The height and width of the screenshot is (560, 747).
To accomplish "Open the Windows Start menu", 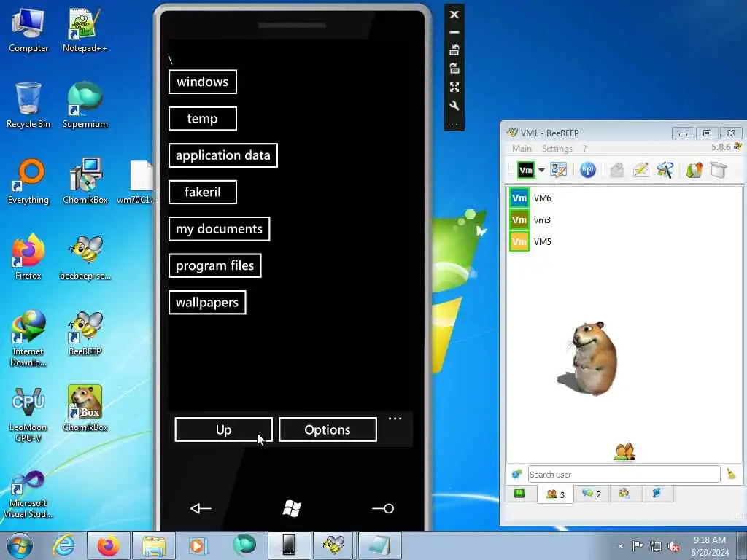I will point(20,545).
